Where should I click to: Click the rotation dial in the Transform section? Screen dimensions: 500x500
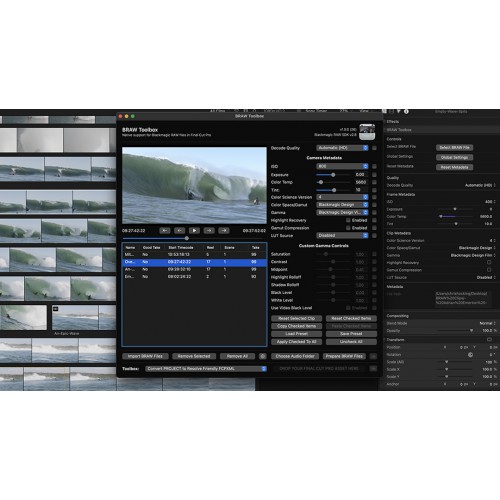[470, 355]
